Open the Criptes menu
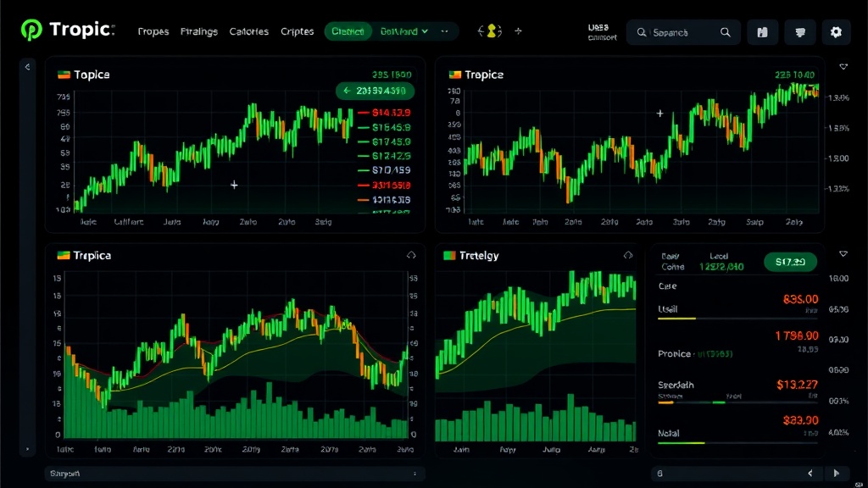Viewport: 868px width, 488px height. point(297,31)
